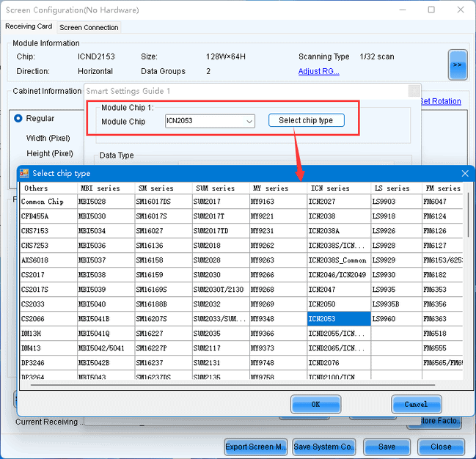
Task: Select the CS2017S chip cell
Action: pyautogui.click(x=48, y=290)
